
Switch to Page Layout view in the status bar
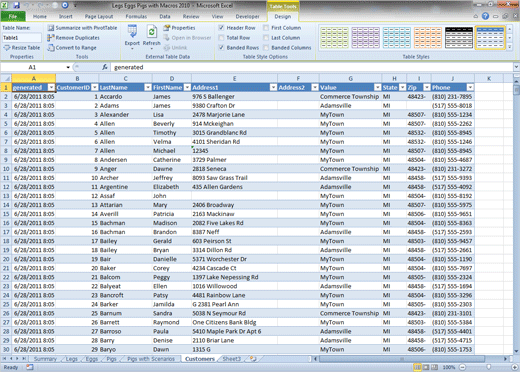point(426,367)
